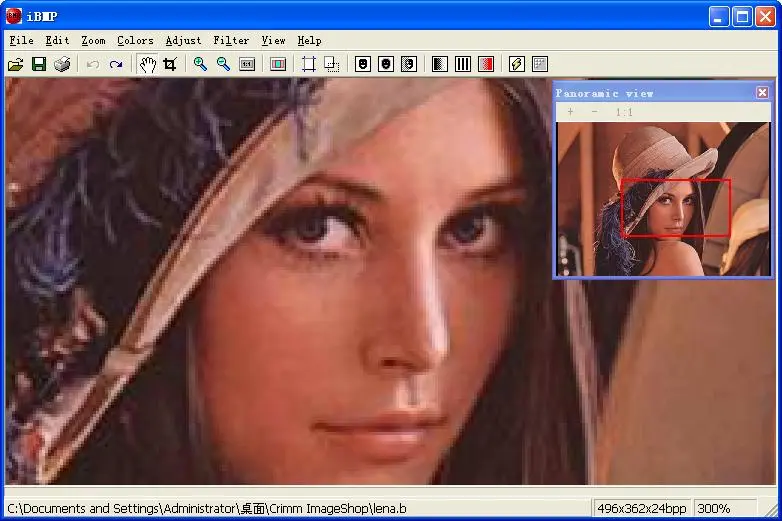Minimize the iBMP window
Viewport: 782px width, 521px height.
pyautogui.click(x=718, y=16)
